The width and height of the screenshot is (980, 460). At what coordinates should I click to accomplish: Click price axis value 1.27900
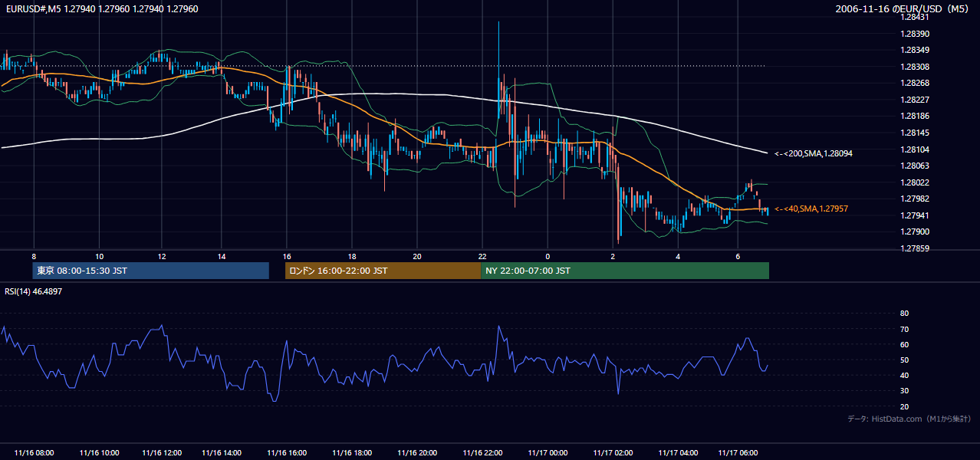(x=916, y=232)
